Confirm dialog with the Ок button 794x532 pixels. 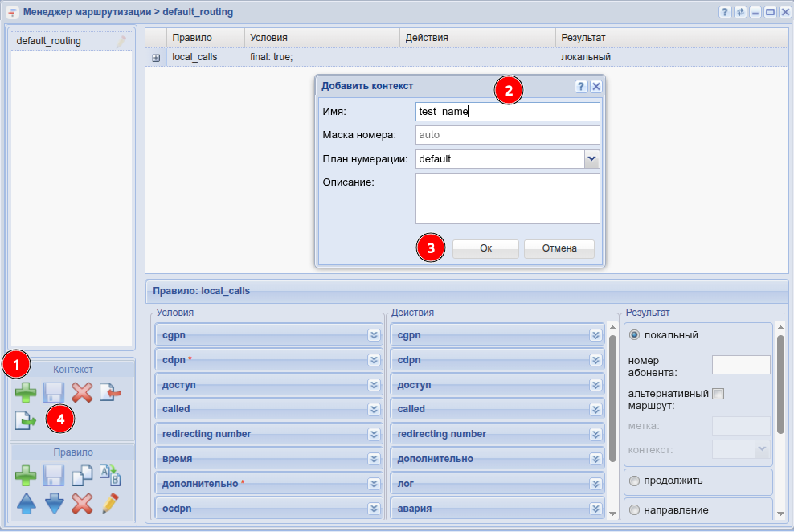(x=485, y=248)
